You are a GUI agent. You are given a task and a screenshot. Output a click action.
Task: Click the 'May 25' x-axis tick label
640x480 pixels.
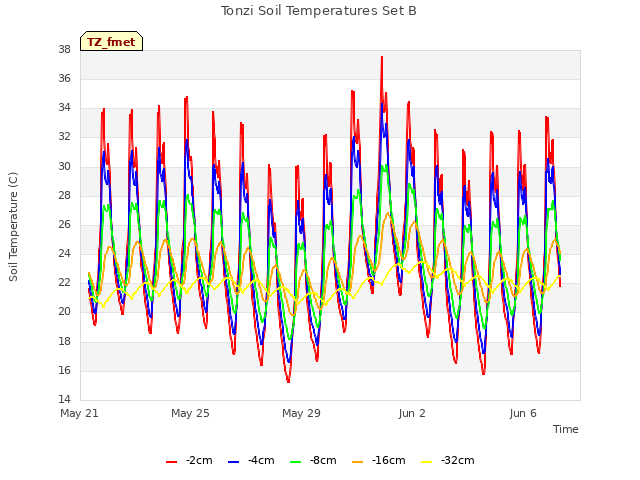pyautogui.click(x=190, y=413)
